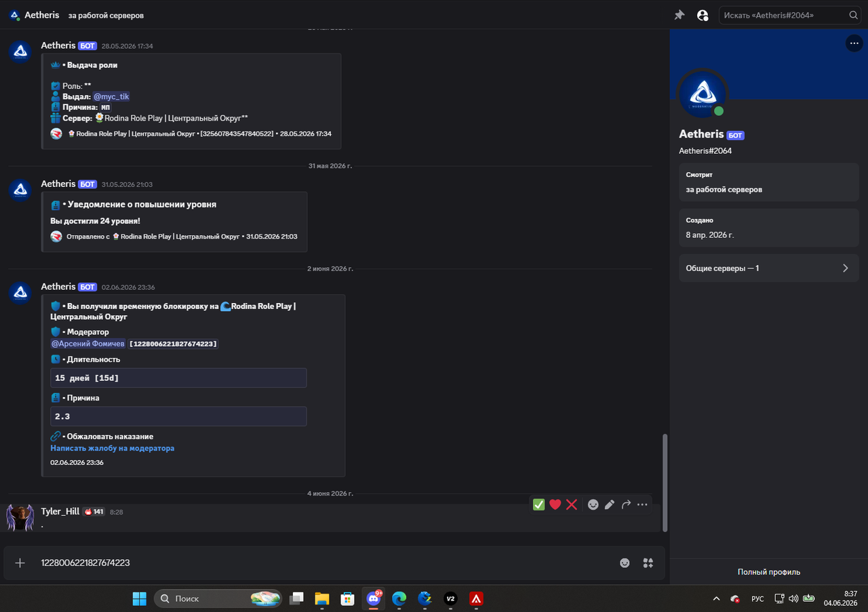Click the @Арсений Фомичев mention
868x612 pixels.
[x=88, y=344]
